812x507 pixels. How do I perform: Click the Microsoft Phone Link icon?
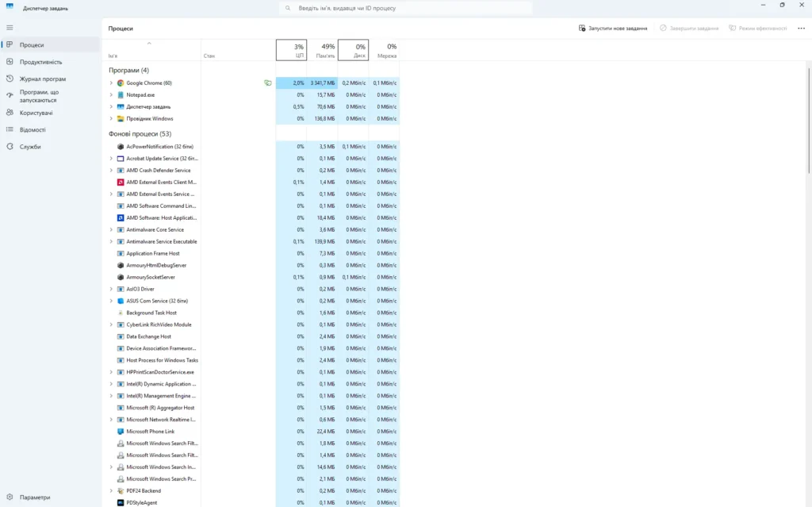tap(121, 432)
